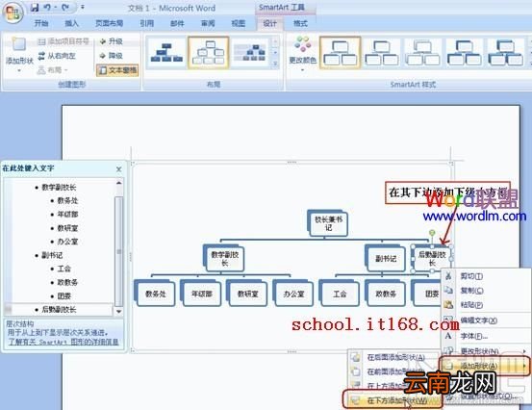Select 工会 bullet in text pane
The image size is (532, 410).
pos(63,269)
